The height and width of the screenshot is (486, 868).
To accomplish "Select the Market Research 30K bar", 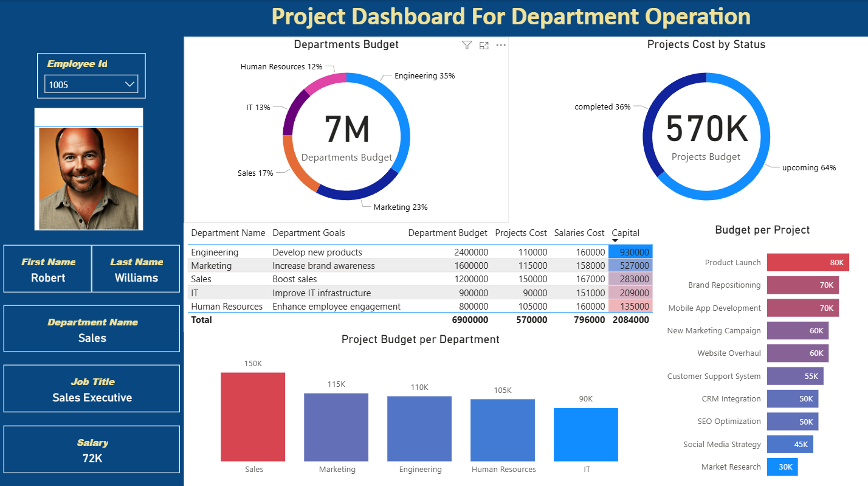I will coord(782,467).
